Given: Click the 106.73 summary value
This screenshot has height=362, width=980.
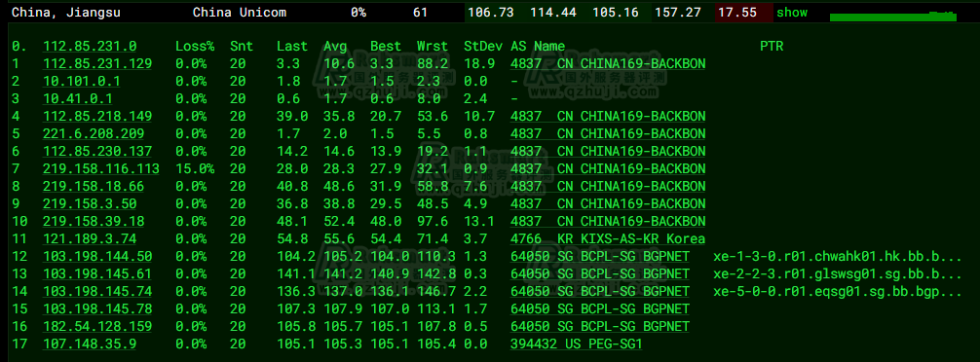Looking at the screenshot, I should (491, 13).
